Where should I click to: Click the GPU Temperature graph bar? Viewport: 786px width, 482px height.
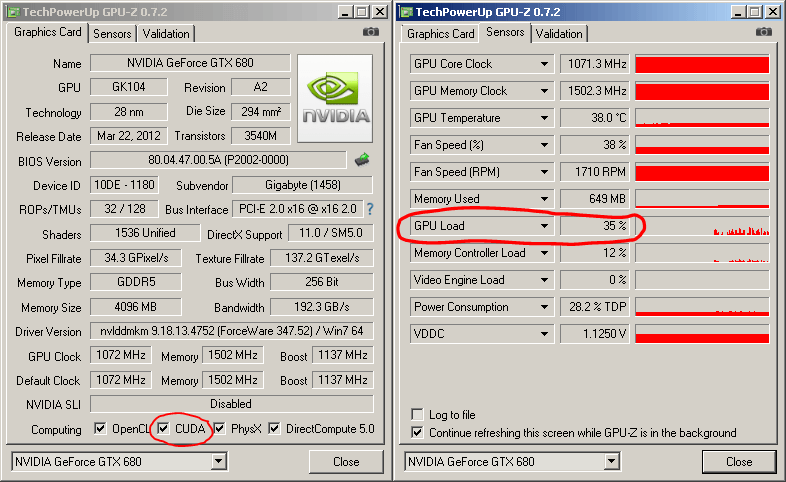click(x=702, y=118)
